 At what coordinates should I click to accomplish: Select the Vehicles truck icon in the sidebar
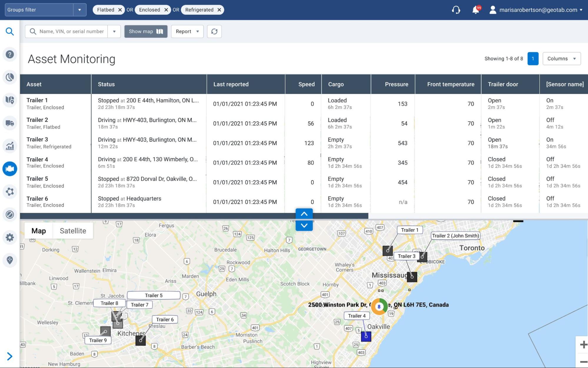10,123
